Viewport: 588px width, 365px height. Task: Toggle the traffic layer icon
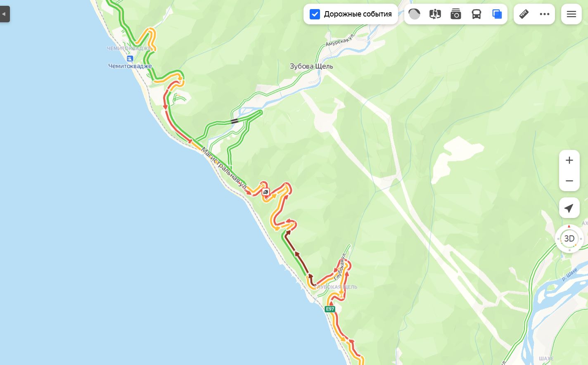(x=414, y=14)
